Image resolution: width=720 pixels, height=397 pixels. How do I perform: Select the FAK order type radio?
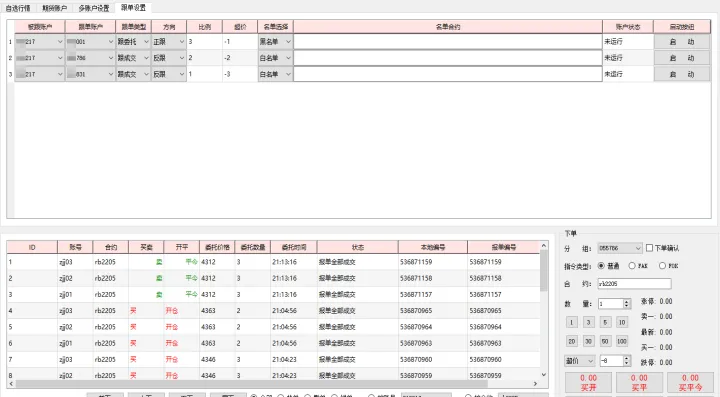coord(632,266)
